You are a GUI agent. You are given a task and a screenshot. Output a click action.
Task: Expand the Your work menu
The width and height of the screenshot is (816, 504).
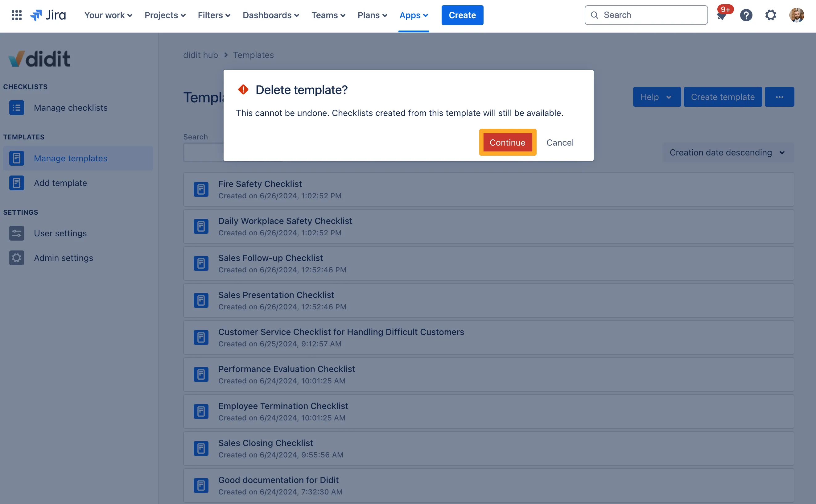pos(108,15)
